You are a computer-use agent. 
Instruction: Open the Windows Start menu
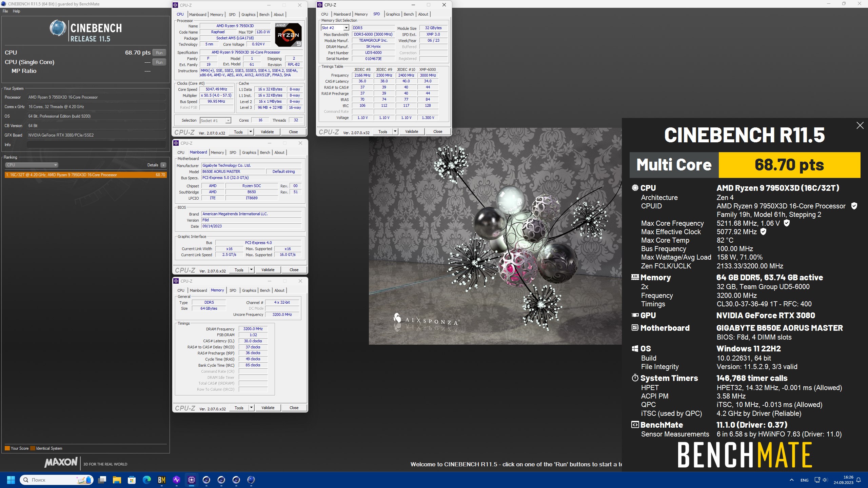coord(11,480)
